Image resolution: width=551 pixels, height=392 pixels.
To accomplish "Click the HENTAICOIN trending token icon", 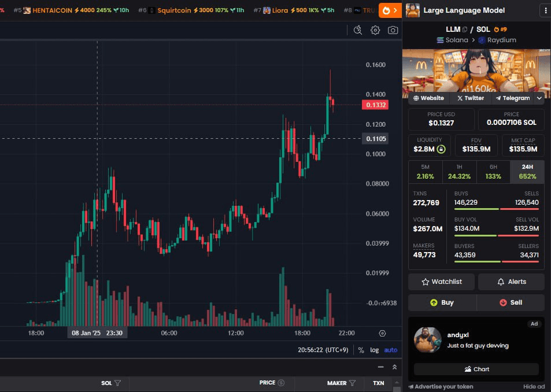I will tap(27, 10).
